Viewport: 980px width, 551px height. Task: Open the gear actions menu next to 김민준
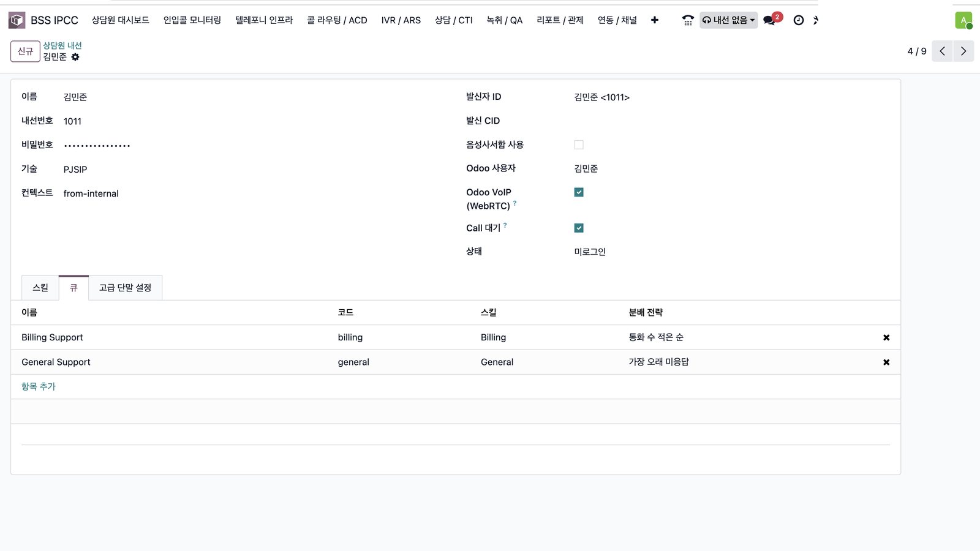coord(75,57)
